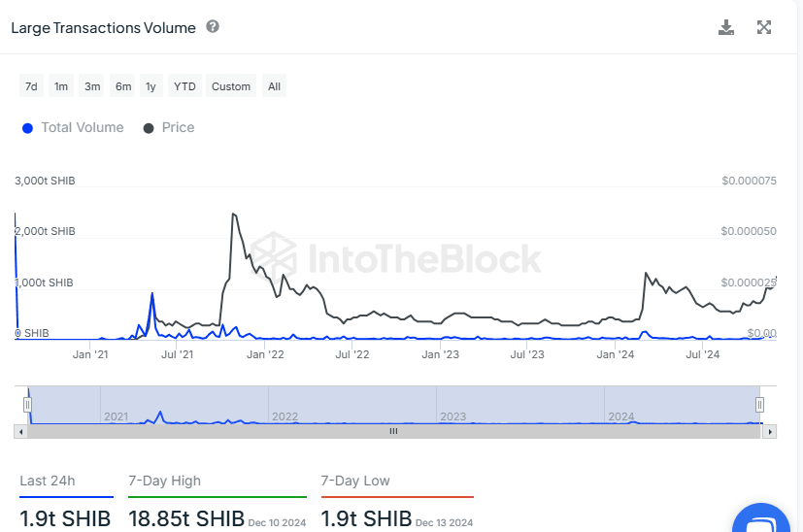Select the 7d time range

(31, 86)
